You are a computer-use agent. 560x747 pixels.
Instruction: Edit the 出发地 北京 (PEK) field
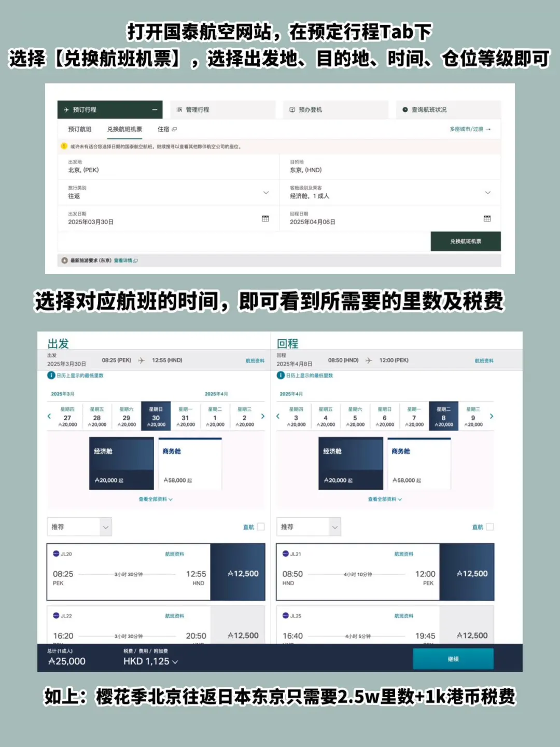point(169,167)
